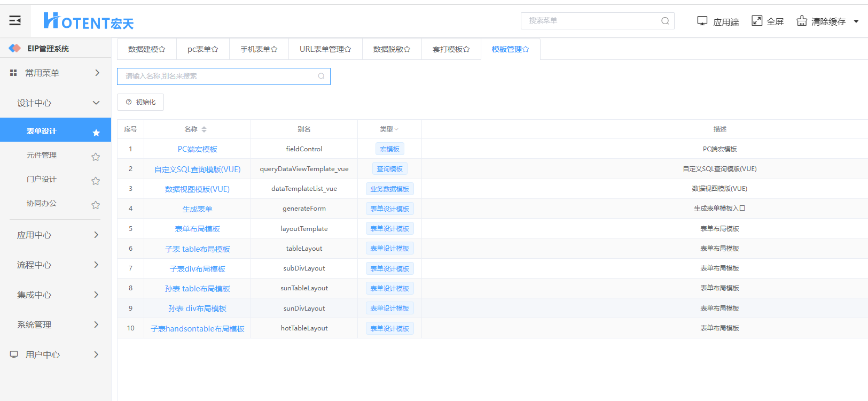
Task: Collapse the sidebar with the hamburger icon
Action: pos(15,21)
